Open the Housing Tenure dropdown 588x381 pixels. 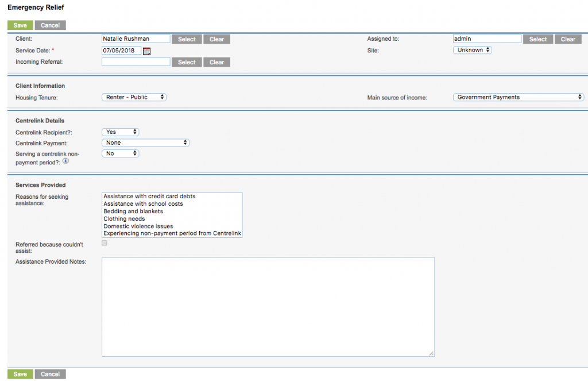[x=133, y=97]
